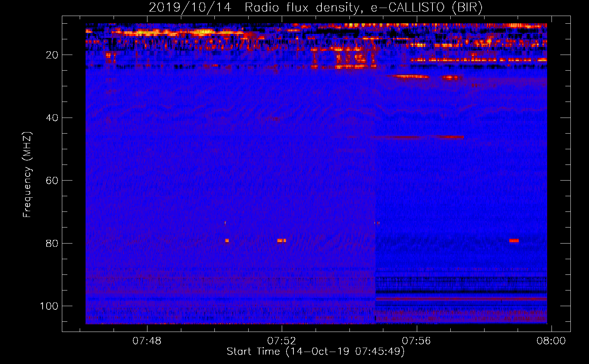
Task: Click the plot title '2019/10/14 Radio flux density, e-CALLISTO (BIR)'
Action: coord(316,7)
